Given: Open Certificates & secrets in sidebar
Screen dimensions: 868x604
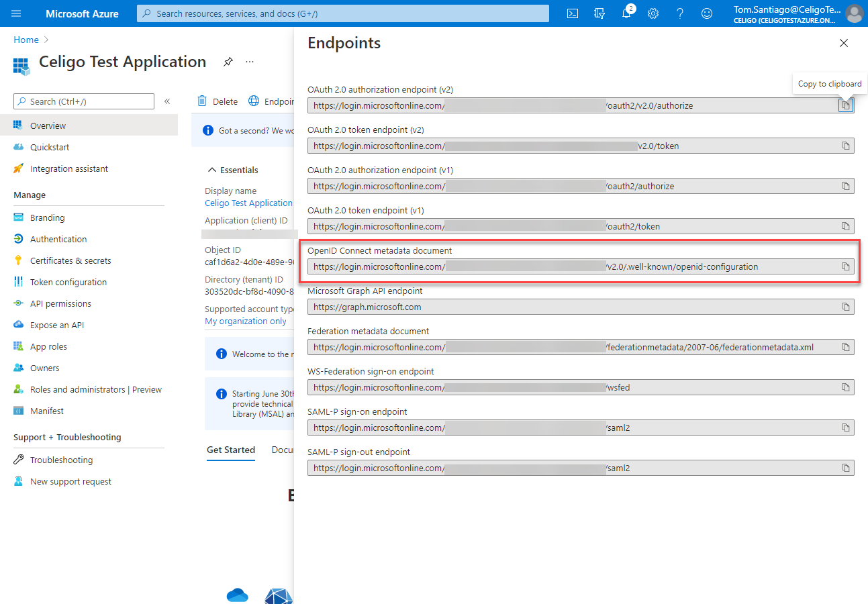Looking at the screenshot, I should coord(70,260).
